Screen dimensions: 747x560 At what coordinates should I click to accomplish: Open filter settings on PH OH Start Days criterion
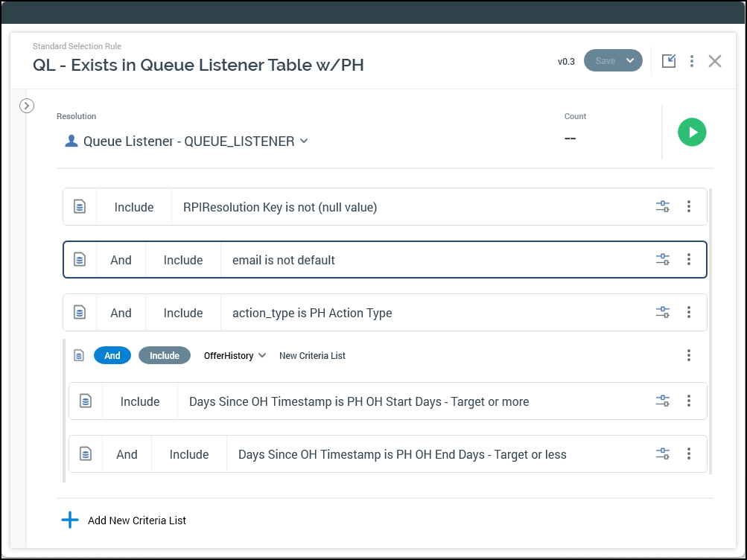(662, 401)
